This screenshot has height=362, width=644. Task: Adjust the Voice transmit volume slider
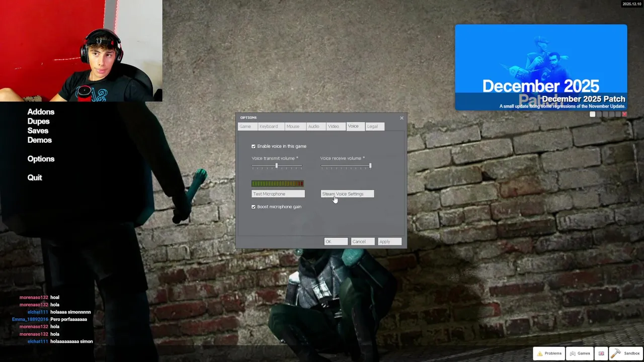pos(277,166)
